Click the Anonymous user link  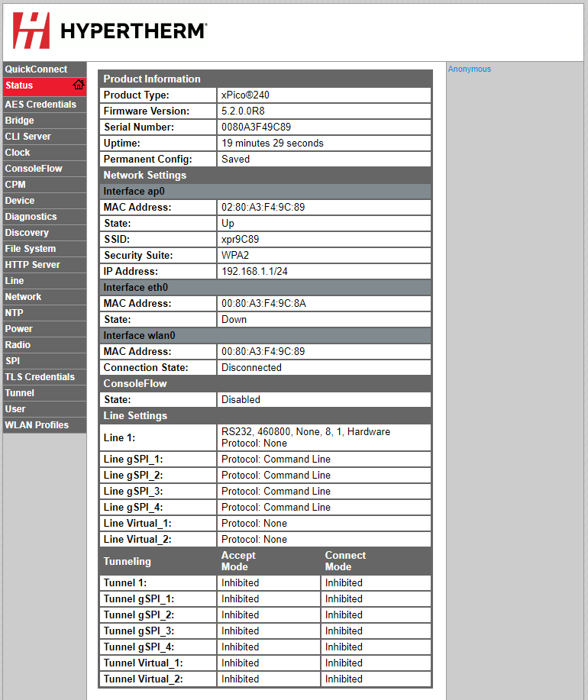pyautogui.click(x=470, y=69)
